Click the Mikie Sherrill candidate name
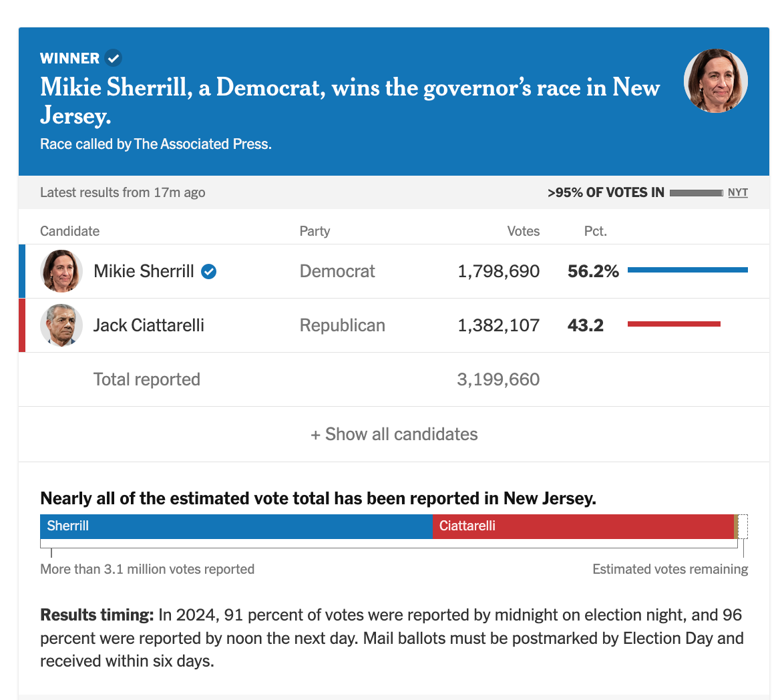784x700 pixels. click(144, 271)
